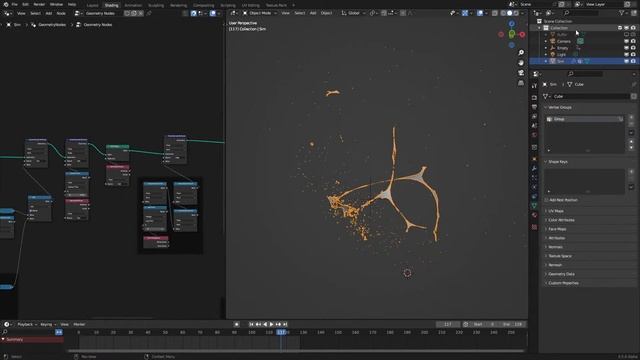Switch to the Animation workspace tab
The width and height of the screenshot is (640, 360).
133,5
